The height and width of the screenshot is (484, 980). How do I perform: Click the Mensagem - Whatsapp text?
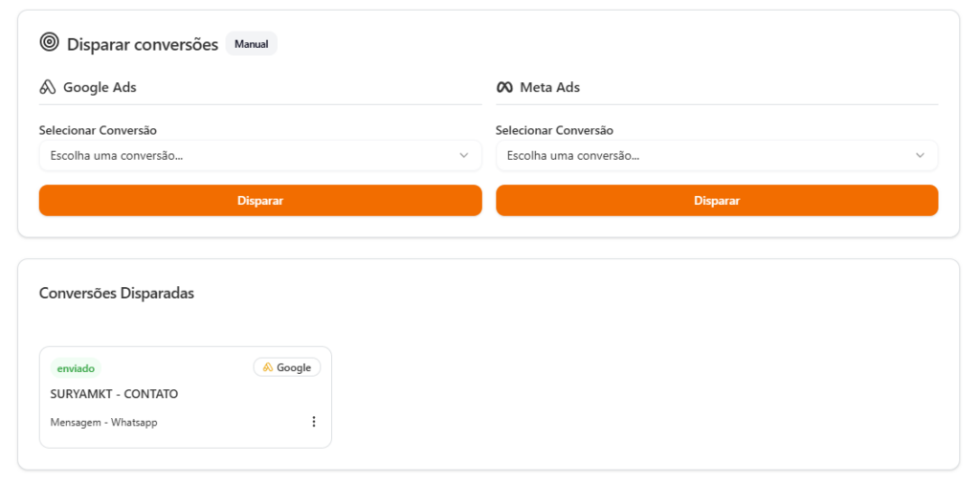[103, 422]
